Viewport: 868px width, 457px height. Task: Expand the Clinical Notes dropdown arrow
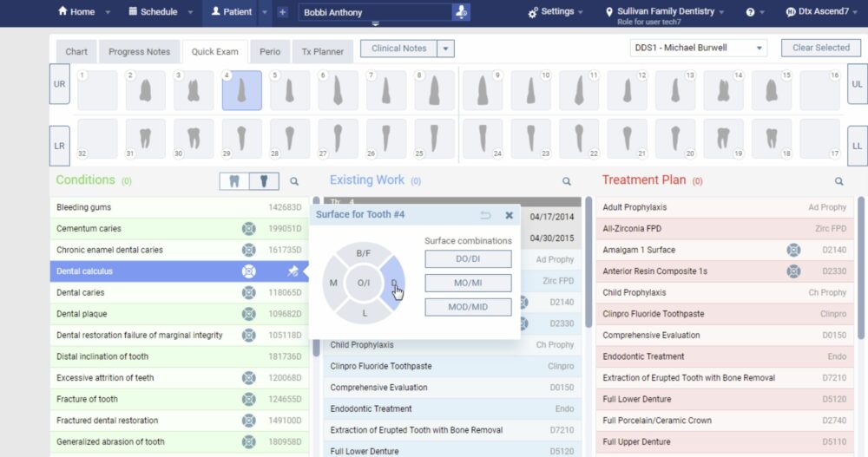tap(445, 49)
